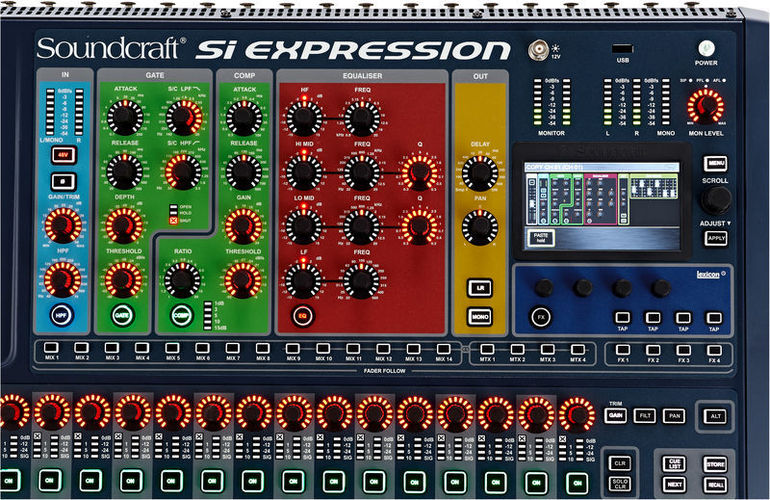Click the Comp GAIN knob
Image resolution: width=770 pixels, height=500 pixels.
(243, 226)
